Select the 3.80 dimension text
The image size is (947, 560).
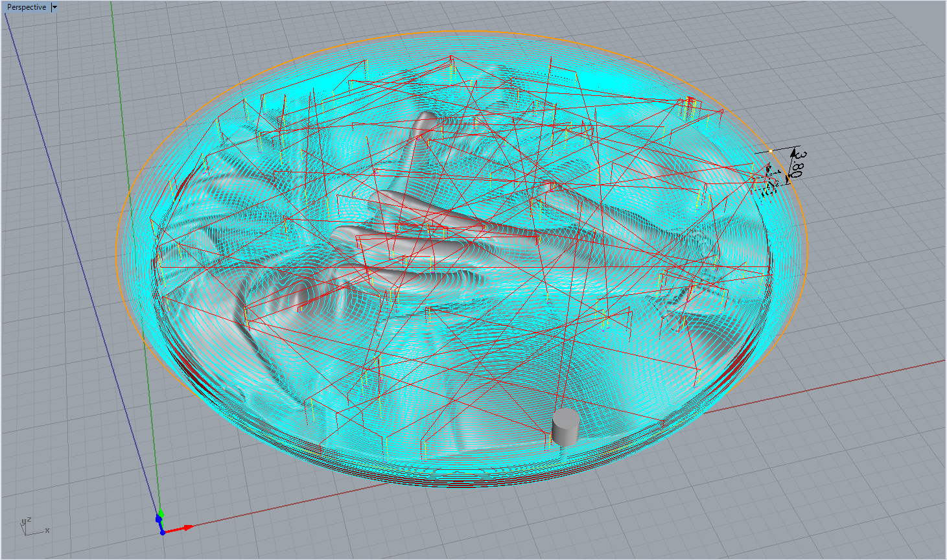(798, 163)
